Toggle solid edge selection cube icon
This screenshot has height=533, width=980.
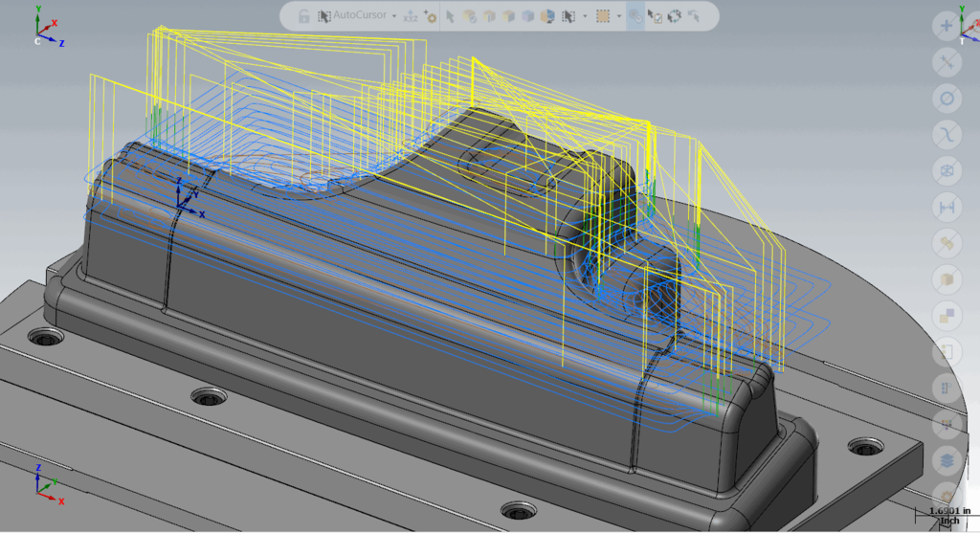[489, 16]
